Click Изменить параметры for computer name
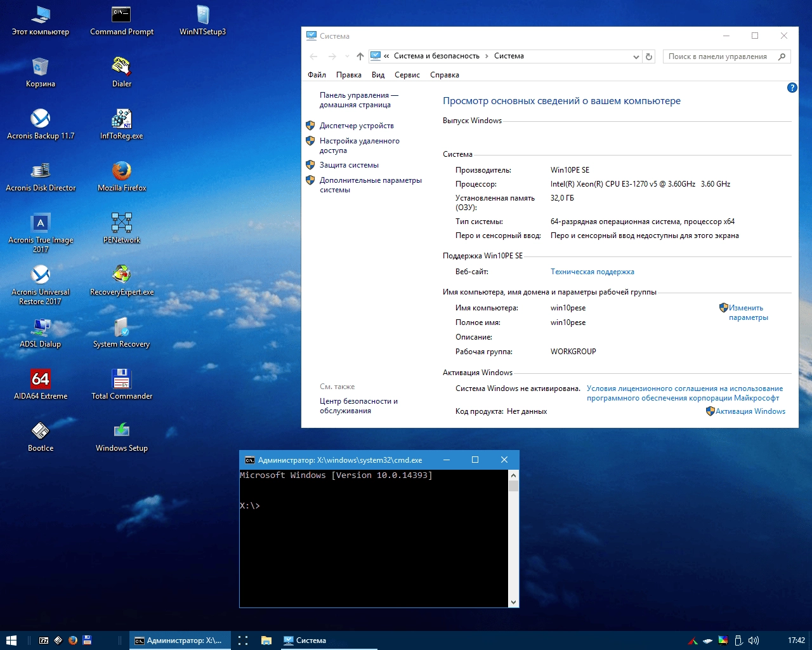The height and width of the screenshot is (650, 812). pos(748,313)
